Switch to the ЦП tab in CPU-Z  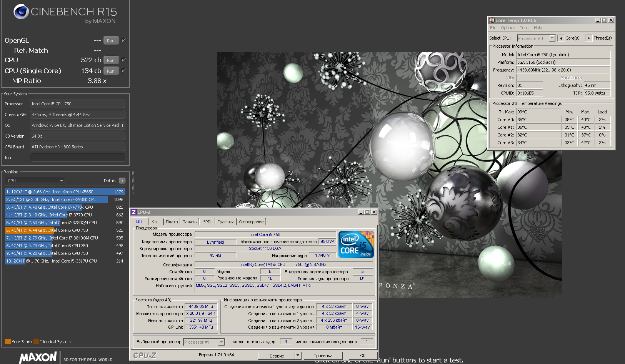click(x=139, y=221)
